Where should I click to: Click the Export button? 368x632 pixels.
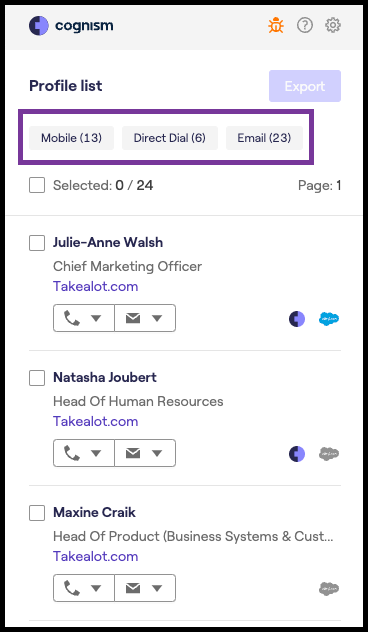pos(305,86)
